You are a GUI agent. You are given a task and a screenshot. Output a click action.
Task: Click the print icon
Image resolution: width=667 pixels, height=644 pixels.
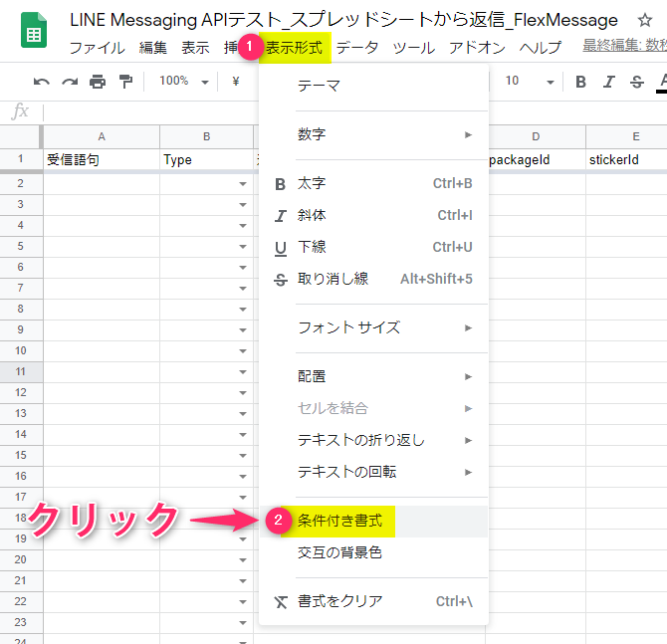(x=98, y=81)
